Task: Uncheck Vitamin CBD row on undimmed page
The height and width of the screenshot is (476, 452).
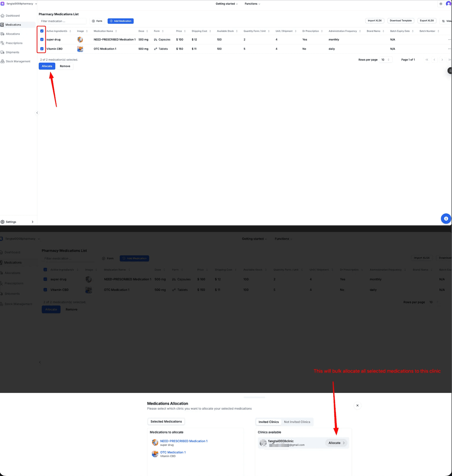Action: tap(42, 49)
